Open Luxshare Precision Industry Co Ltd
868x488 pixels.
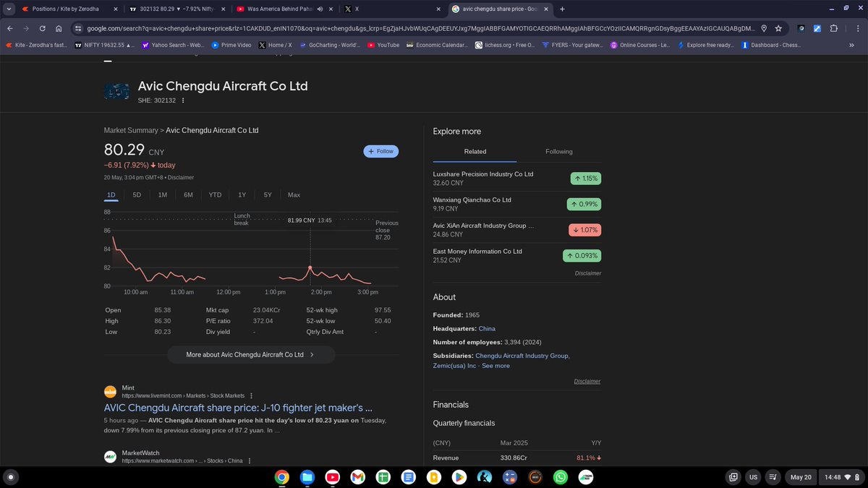pos(517,179)
